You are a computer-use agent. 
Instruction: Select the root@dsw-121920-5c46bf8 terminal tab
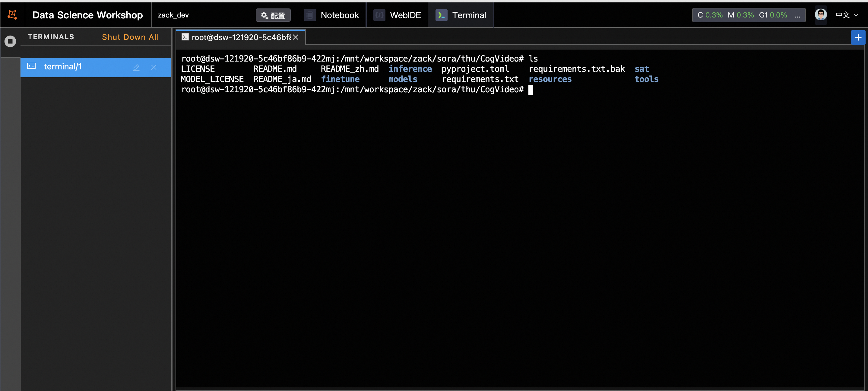241,37
